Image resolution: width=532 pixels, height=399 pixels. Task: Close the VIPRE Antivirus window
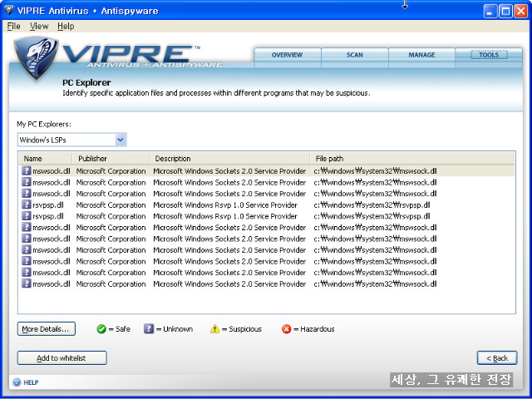tap(521, 11)
